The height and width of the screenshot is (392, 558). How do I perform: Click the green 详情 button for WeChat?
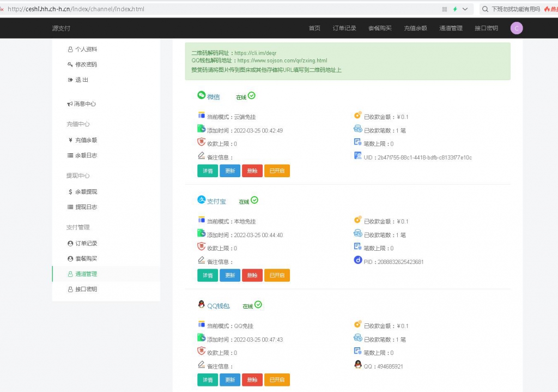208,171
